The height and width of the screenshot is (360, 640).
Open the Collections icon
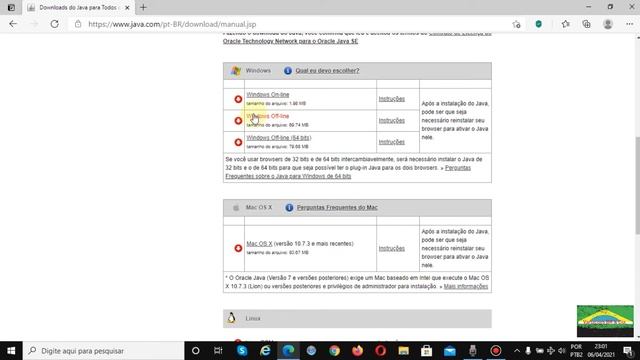click(x=587, y=24)
